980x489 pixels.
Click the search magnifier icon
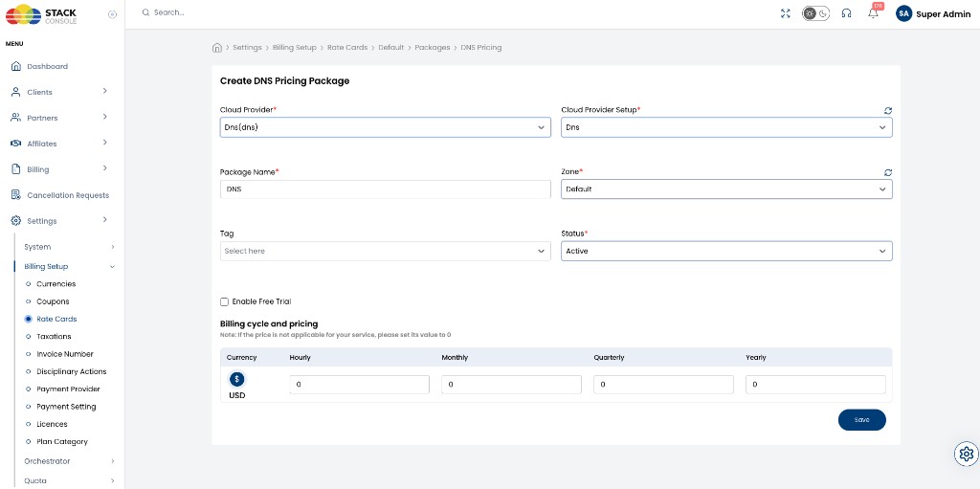(145, 12)
